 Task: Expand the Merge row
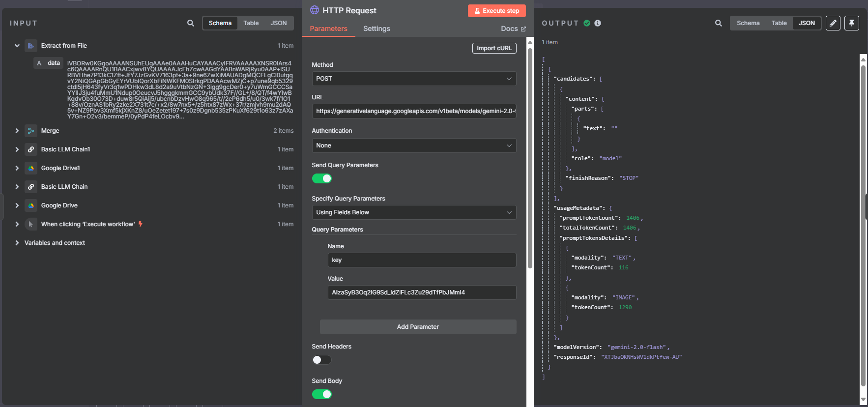(x=17, y=131)
